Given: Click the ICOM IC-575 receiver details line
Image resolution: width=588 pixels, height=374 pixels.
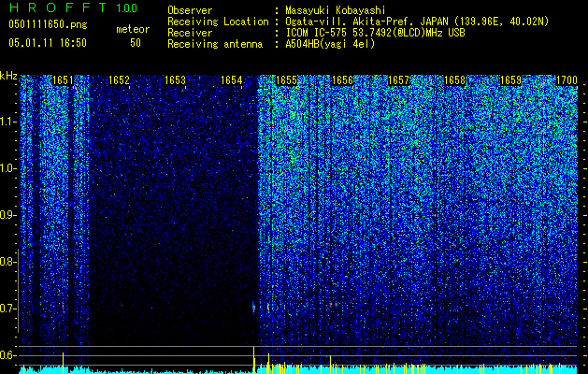Looking at the screenshot, I should [375, 33].
